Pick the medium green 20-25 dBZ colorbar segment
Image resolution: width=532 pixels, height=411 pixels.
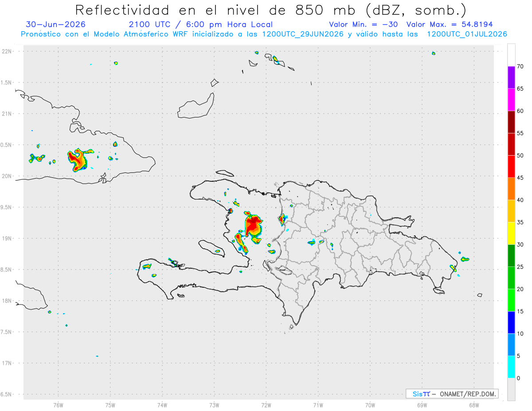click(511, 278)
